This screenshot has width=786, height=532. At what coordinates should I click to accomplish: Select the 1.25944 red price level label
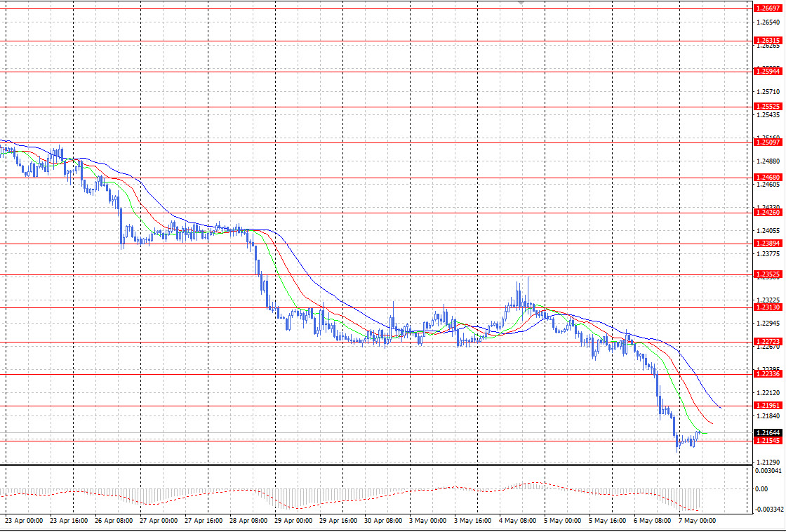click(x=768, y=72)
